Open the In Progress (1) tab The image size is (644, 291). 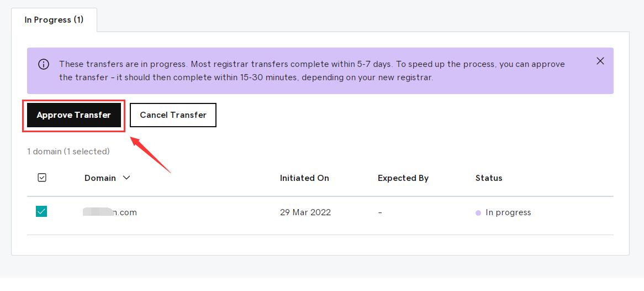click(x=54, y=20)
